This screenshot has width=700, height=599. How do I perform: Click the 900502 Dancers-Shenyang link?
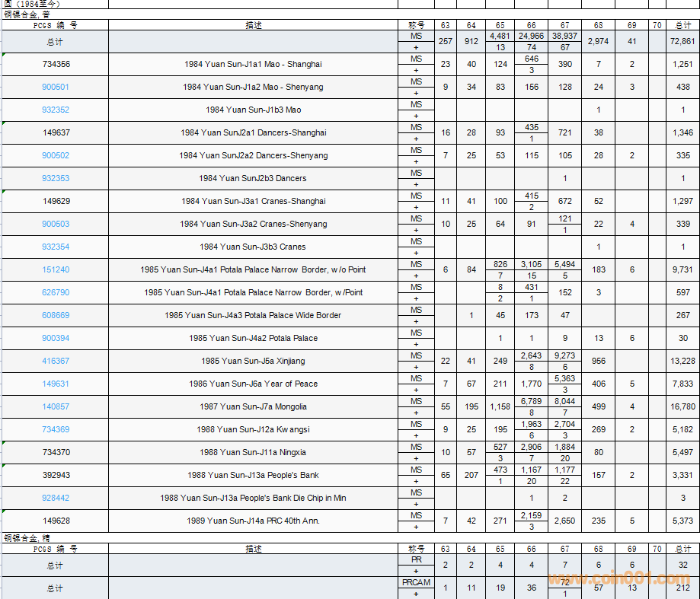tap(56, 156)
